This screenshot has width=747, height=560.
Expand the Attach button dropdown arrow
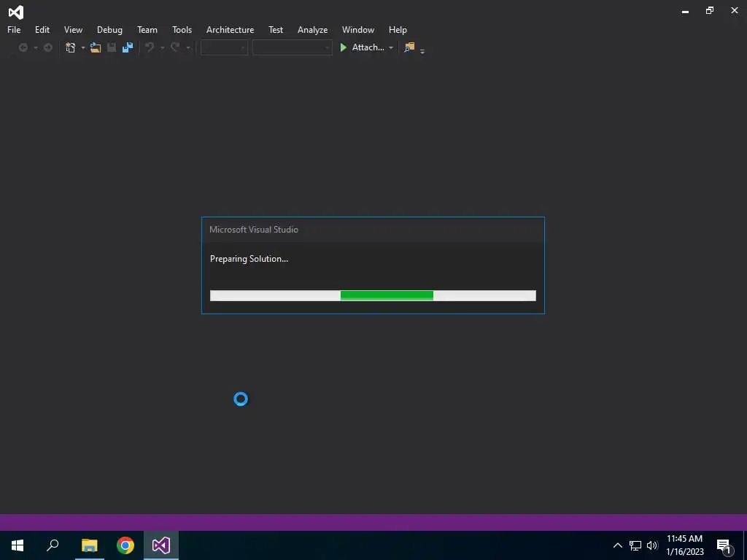[391, 47]
